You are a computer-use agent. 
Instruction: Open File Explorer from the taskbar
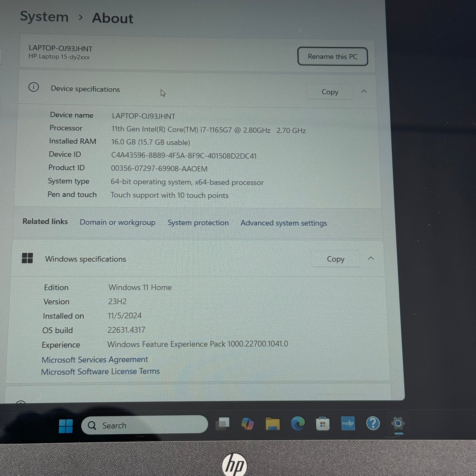(273, 424)
